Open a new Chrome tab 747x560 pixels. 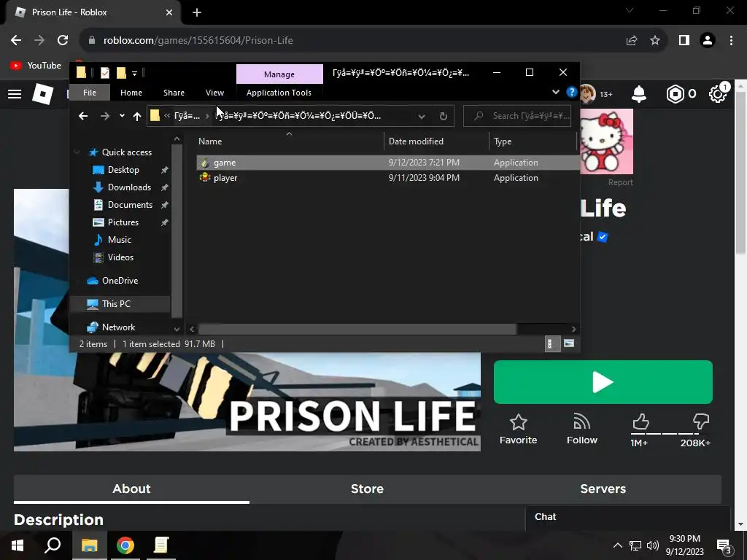[197, 13]
